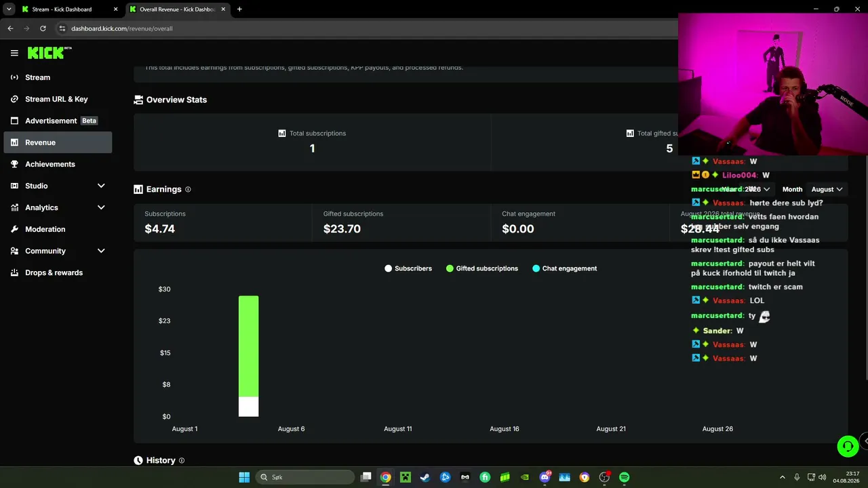Open Discord from the taskbar
The height and width of the screenshot is (488, 868).
click(x=545, y=477)
